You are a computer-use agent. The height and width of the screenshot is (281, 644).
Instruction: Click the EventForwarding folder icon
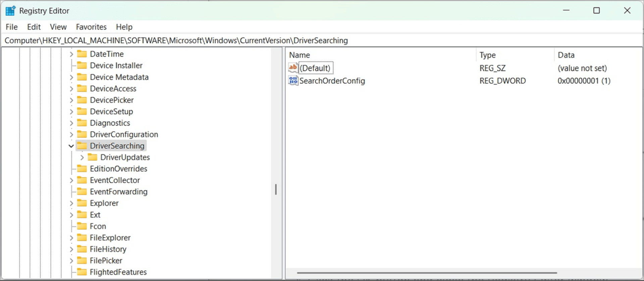pyautogui.click(x=82, y=192)
